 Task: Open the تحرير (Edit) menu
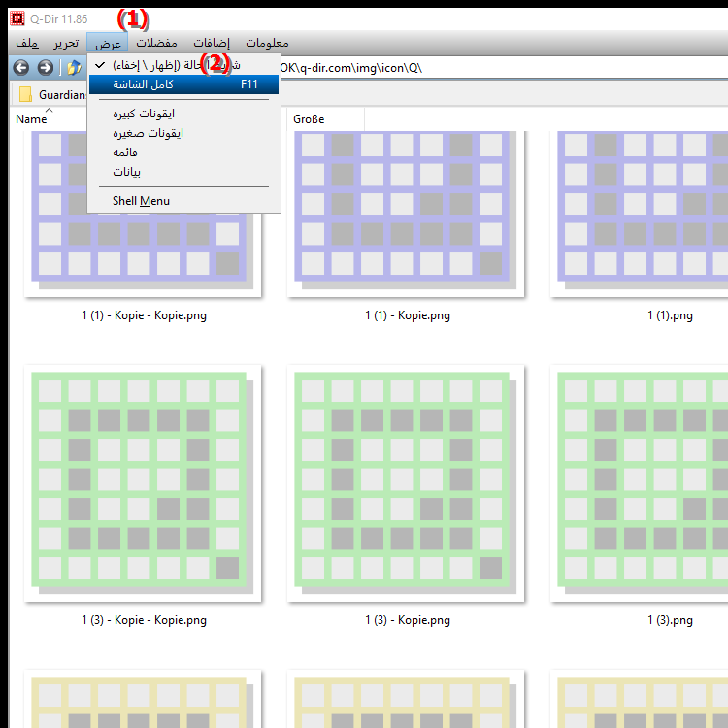click(66, 43)
